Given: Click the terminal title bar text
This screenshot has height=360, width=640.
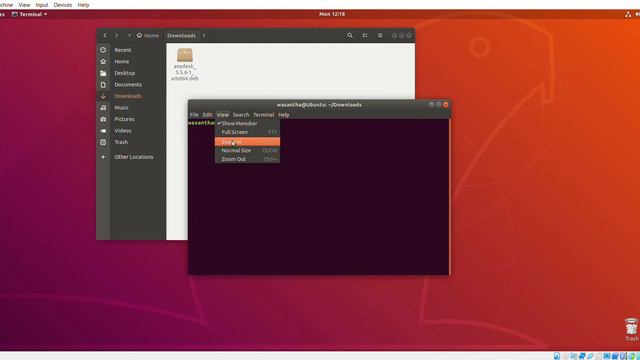Looking at the screenshot, I should [x=319, y=105].
